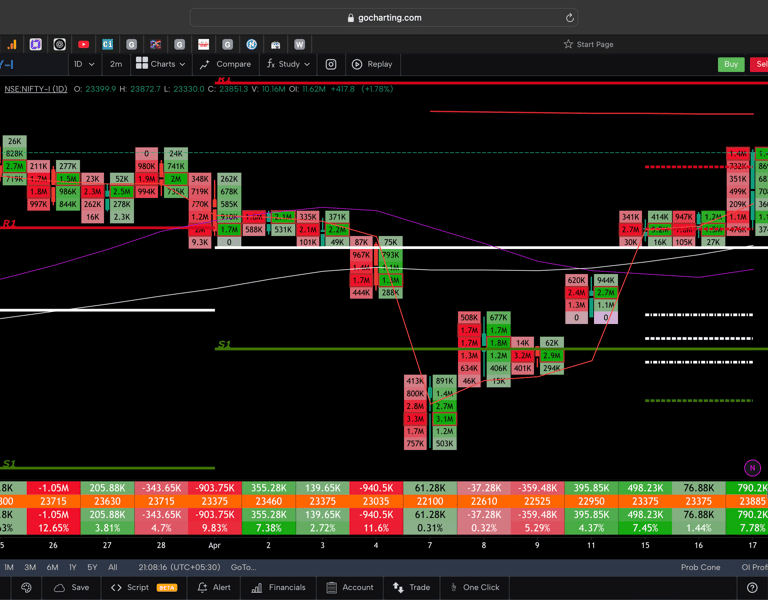Open the YouTube bookmark in the favorites bar
Viewport: 768px width, 600px height.
[83, 45]
